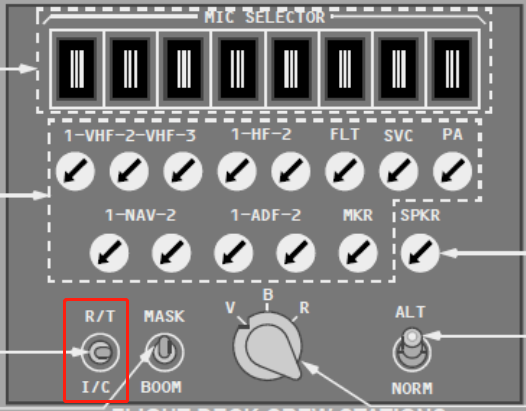Viewport: 526px width, 411px height.
Task: Click the I/C label
Action: pos(96,387)
